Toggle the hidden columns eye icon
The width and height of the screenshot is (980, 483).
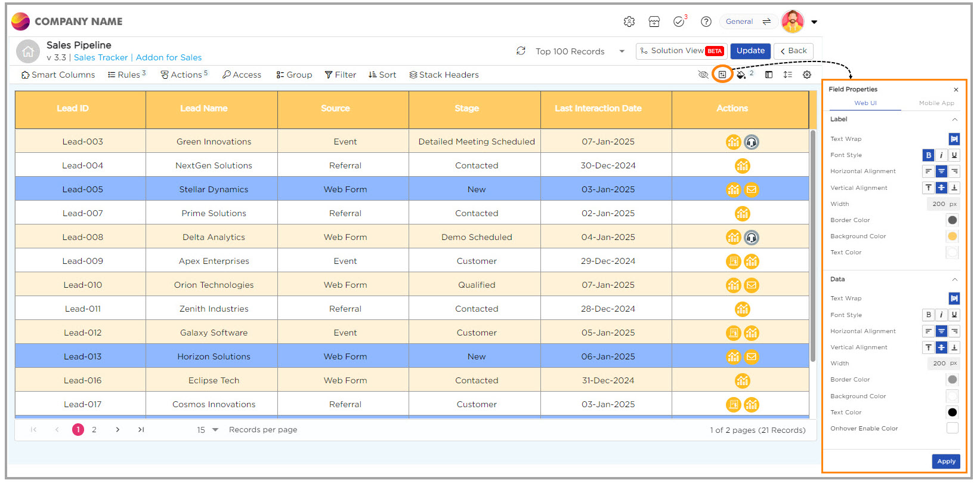[703, 75]
